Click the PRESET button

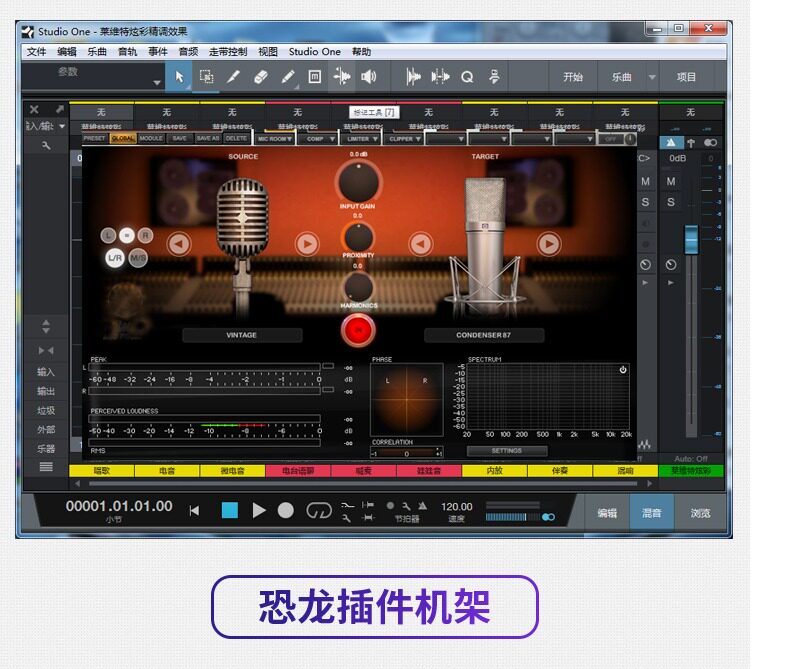click(95, 138)
